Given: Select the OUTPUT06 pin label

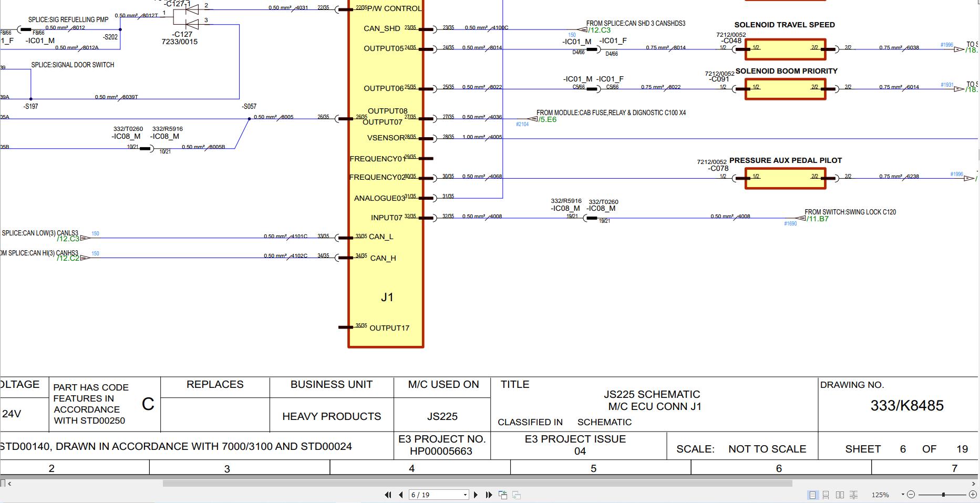Looking at the screenshot, I should 384,88.
